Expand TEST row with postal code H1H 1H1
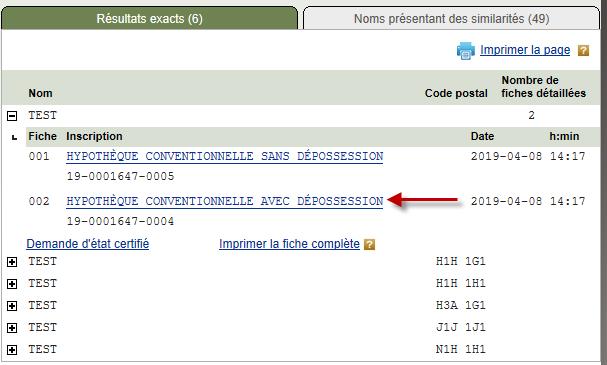The image size is (607, 365). (12, 284)
